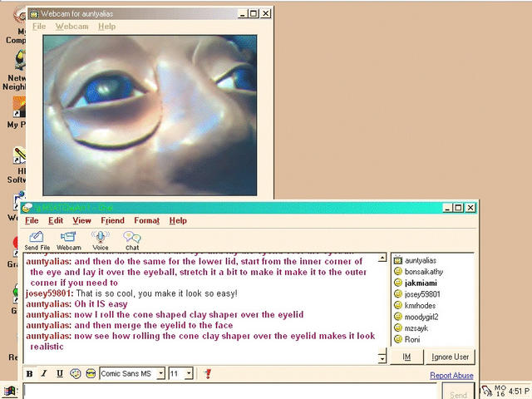Open Help menu in Webcam window
The image size is (532, 399).
(x=107, y=27)
